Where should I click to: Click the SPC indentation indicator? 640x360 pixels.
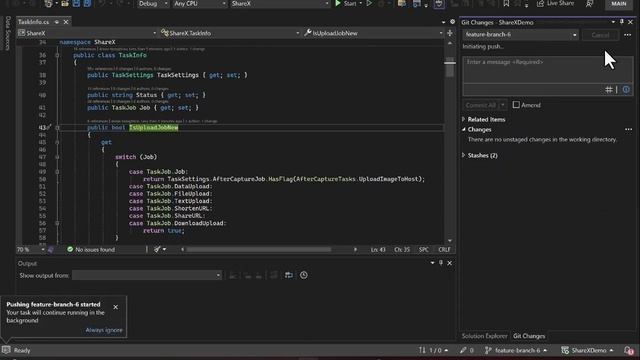(424, 249)
